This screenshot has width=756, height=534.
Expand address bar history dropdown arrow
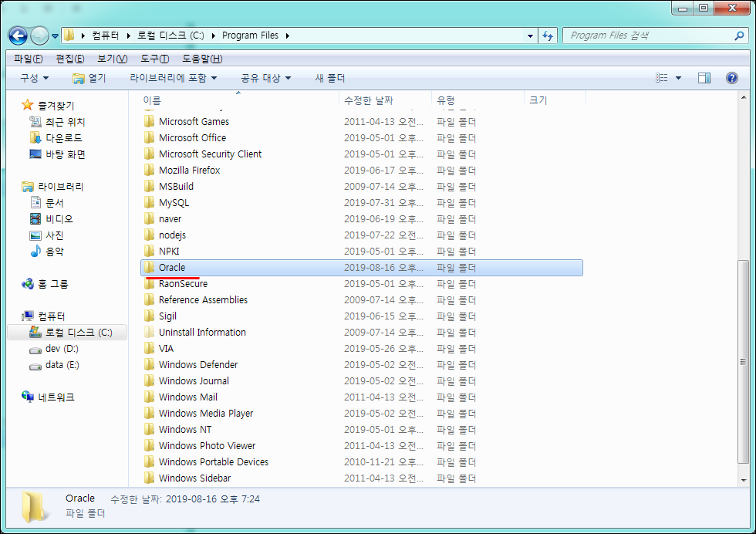(x=530, y=35)
